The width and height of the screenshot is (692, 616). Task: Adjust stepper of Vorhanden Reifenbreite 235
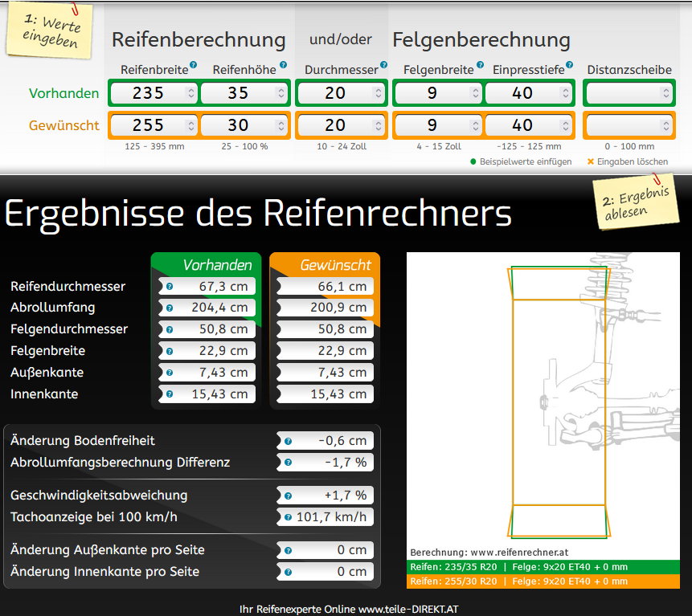(x=190, y=93)
